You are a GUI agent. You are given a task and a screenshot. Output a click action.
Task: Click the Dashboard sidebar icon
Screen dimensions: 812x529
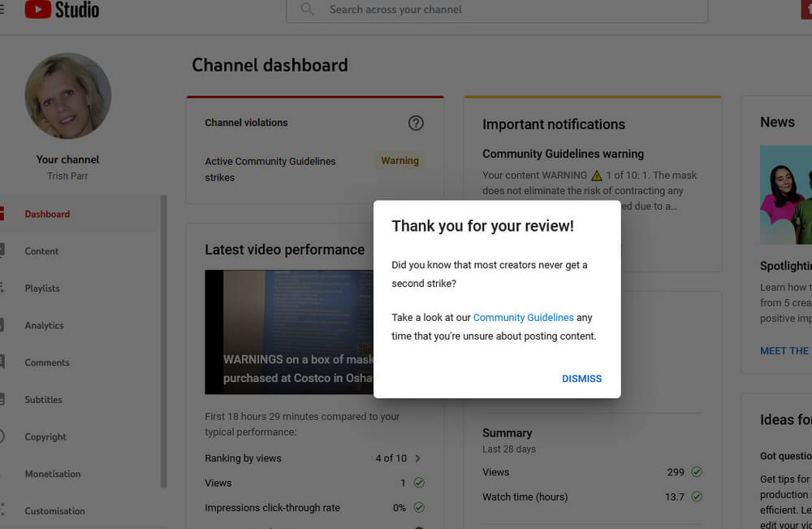click(2, 214)
